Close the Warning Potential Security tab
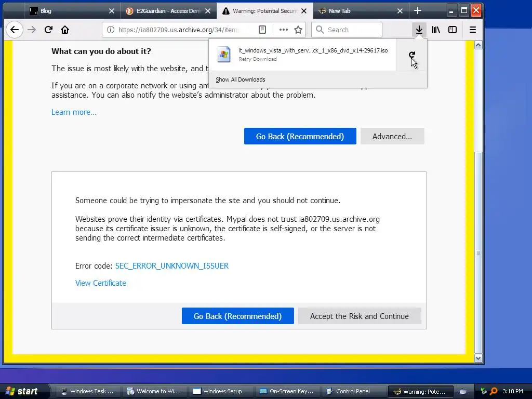The width and height of the screenshot is (532, 399). [304, 11]
